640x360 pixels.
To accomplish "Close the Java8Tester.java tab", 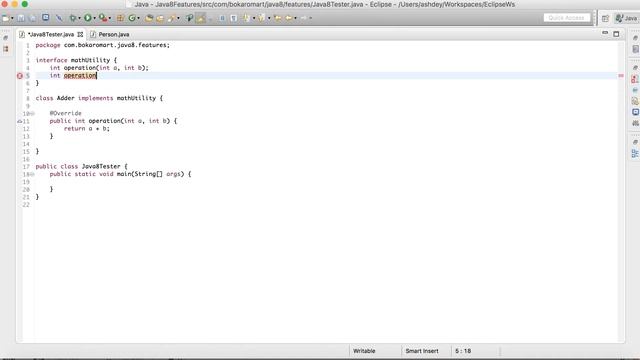I will coord(80,34).
